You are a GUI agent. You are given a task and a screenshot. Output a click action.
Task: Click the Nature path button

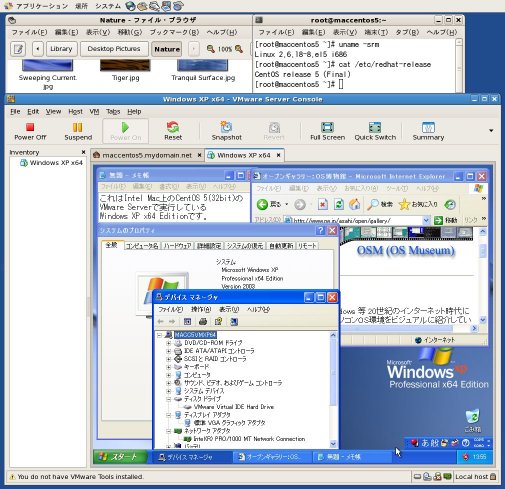coord(167,49)
